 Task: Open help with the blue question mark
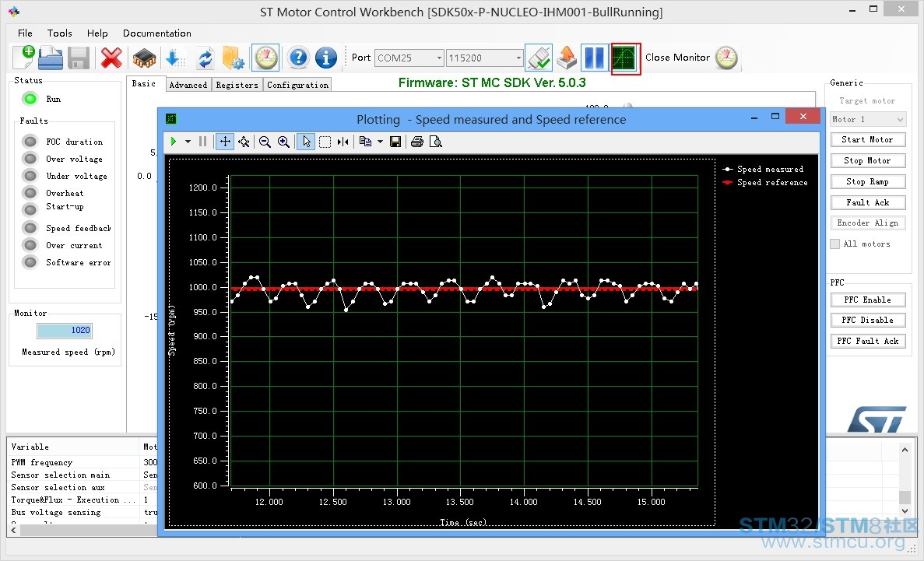tap(299, 58)
